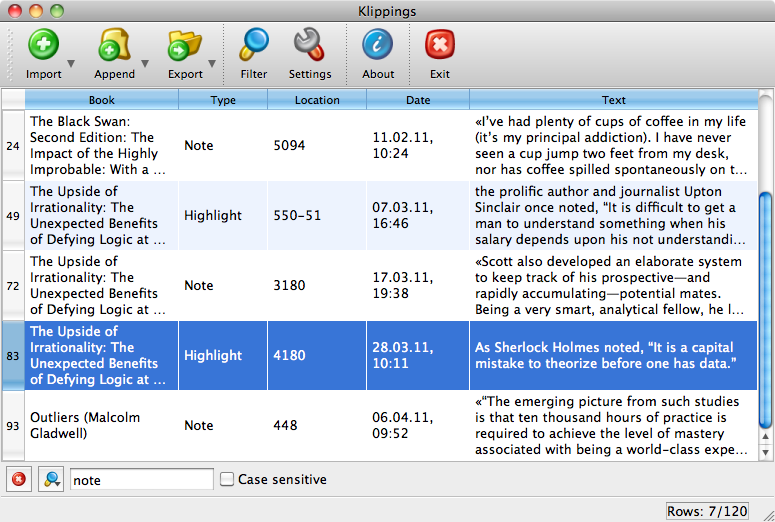Click date cell 17.03.11, 19:38
Screen dimensions: 775x522
pos(418,286)
